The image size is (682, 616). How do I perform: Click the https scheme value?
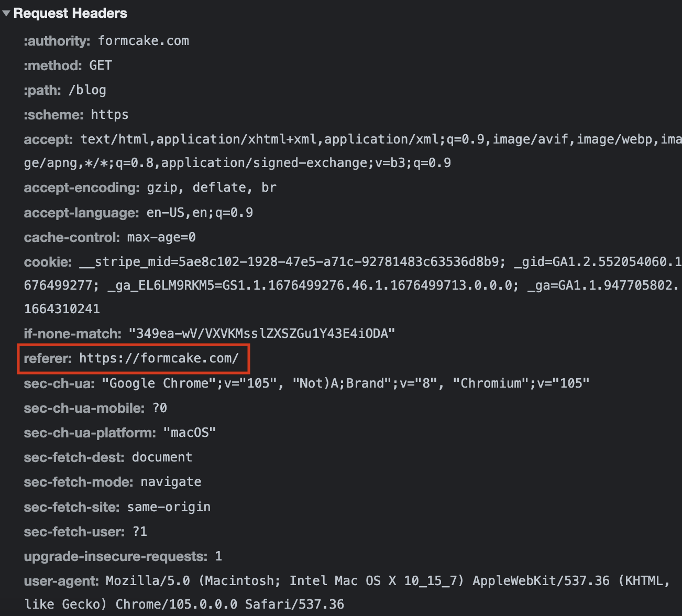pos(109,115)
